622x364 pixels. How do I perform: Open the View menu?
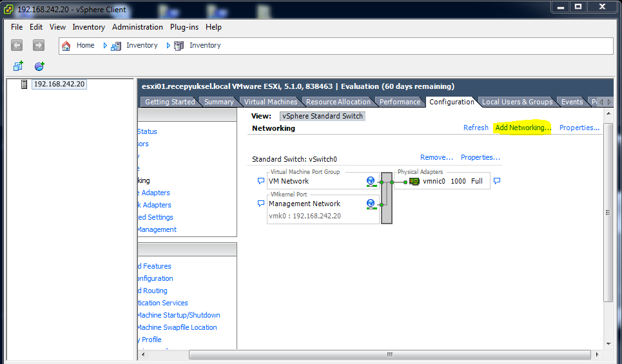coord(57,27)
